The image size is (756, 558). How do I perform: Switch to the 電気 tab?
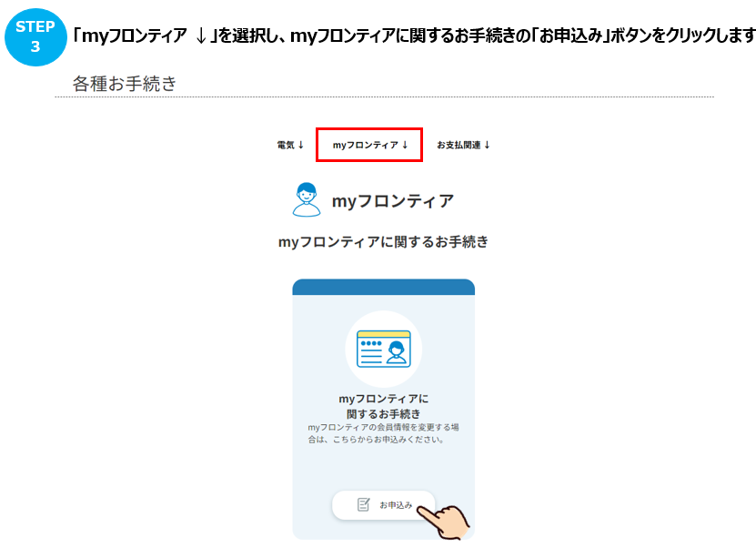287,144
